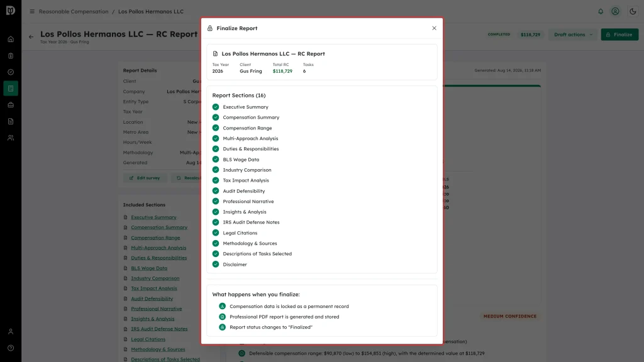Open Executive Summary link in Included Sections

point(153,217)
